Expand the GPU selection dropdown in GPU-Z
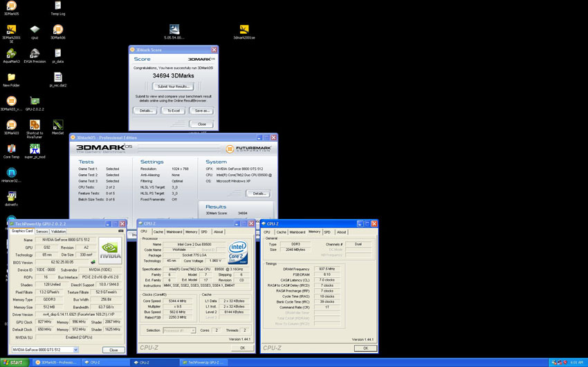The height and width of the screenshot is (367, 588). coord(76,350)
